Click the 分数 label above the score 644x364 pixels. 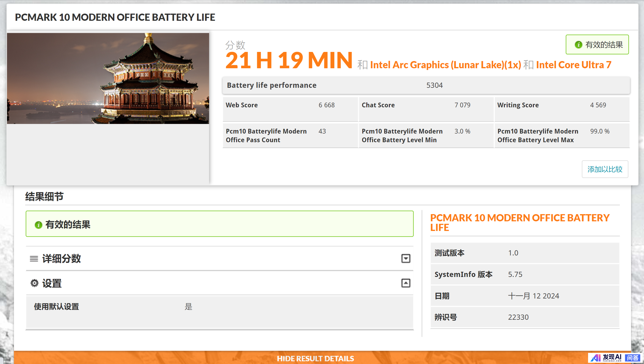235,45
